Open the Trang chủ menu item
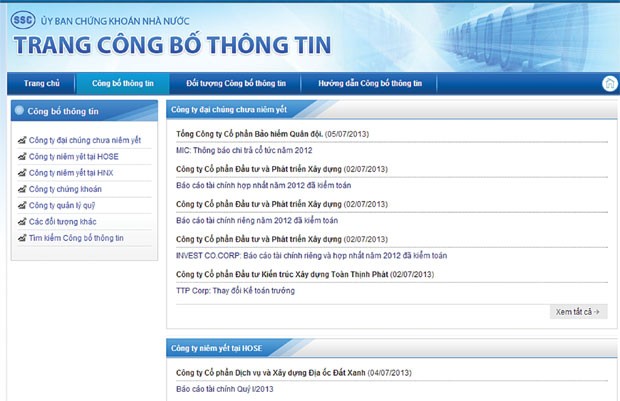Image resolution: width=620 pixels, height=401 pixels. 42,83
